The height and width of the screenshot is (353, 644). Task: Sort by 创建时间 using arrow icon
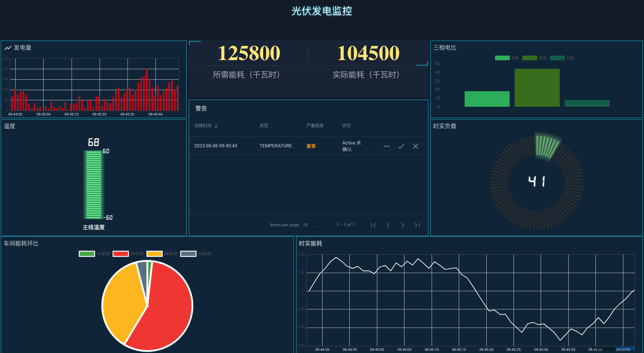pyautogui.click(x=216, y=126)
